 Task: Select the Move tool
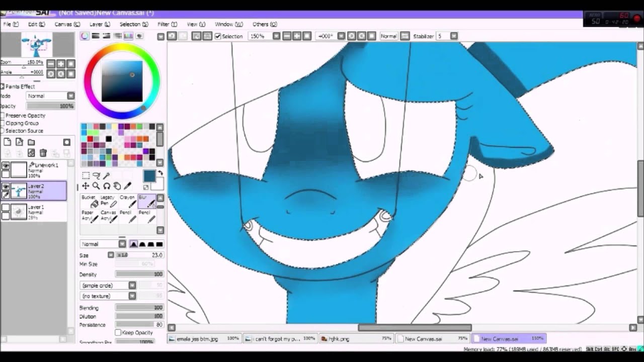(x=86, y=186)
